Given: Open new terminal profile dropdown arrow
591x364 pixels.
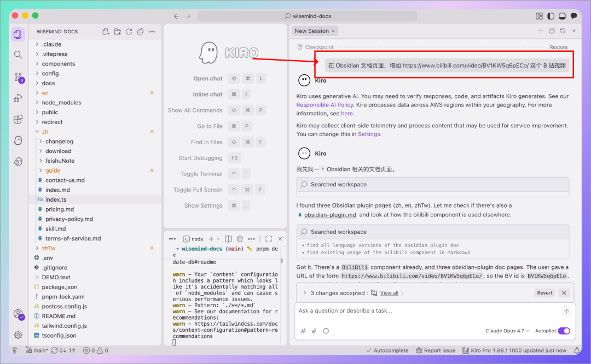Looking at the screenshot, I should tap(218, 239).
